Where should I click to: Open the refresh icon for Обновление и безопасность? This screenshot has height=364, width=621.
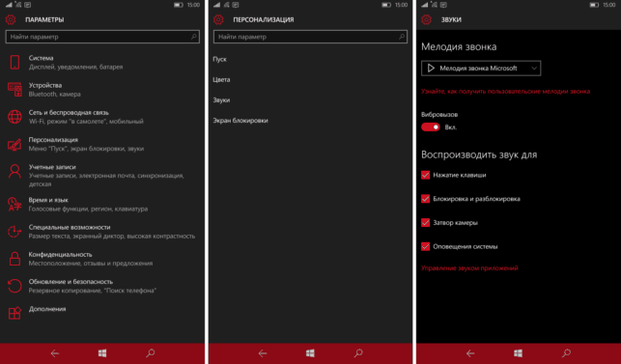point(14,286)
